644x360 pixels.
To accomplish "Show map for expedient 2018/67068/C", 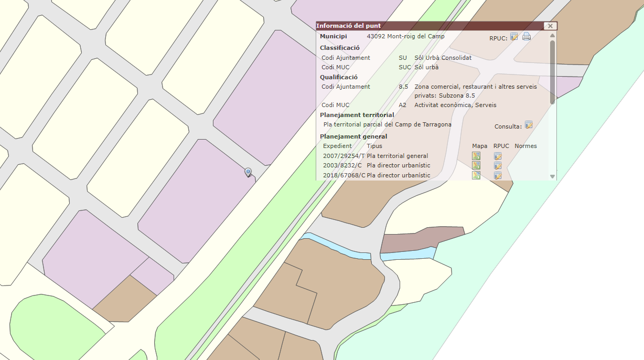I will pos(476,175).
